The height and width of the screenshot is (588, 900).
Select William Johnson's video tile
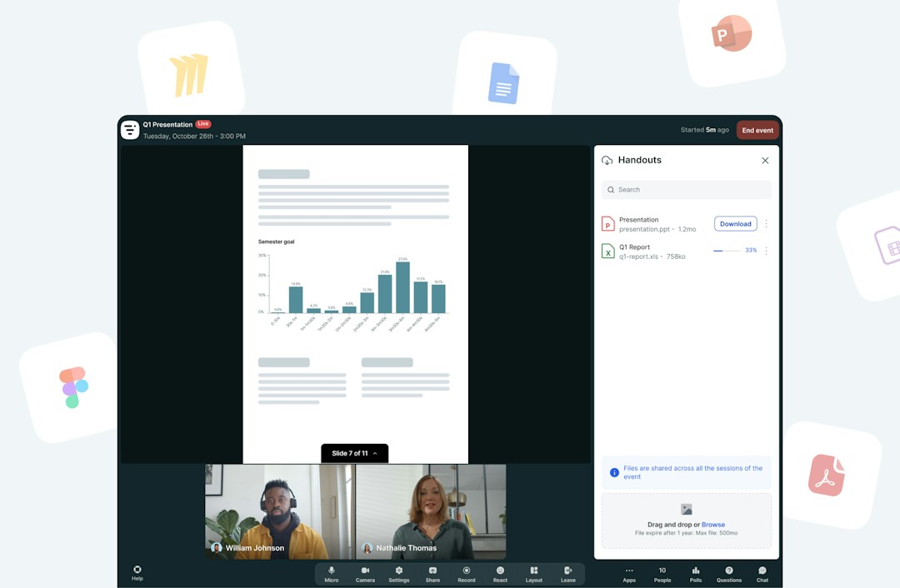280,511
